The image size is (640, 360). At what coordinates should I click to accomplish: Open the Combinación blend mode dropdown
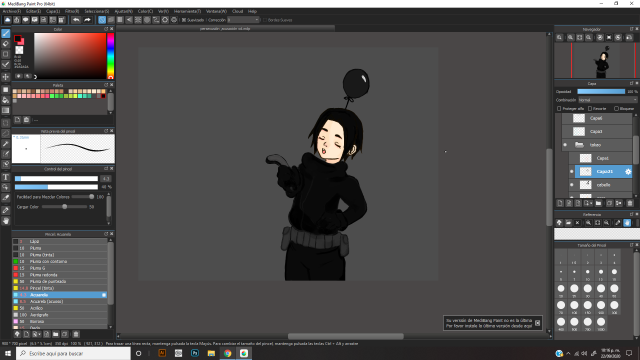[x=607, y=100]
